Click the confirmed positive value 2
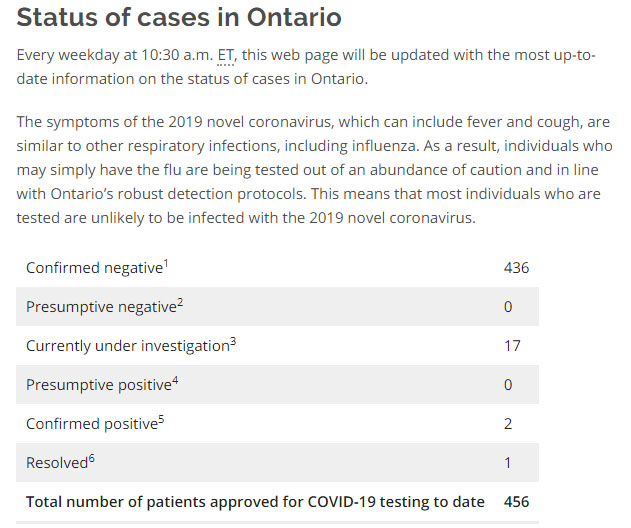Image resolution: width=631 pixels, height=528 pixels. click(x=508, y=424)
